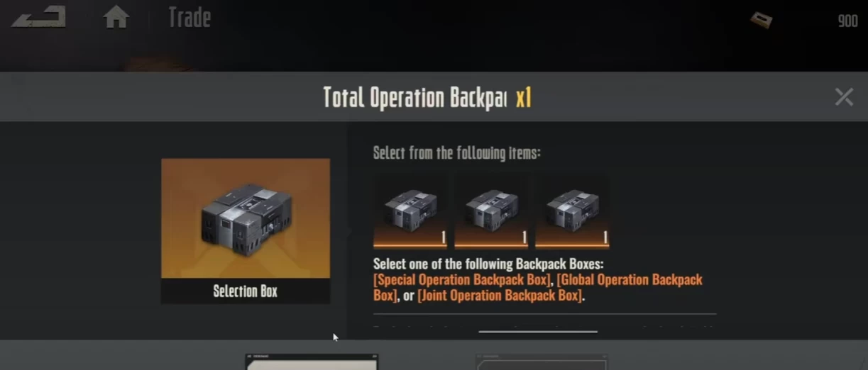Click the large Selection Box image
Image resolution: width=868 pixels, height=370 pixels.
[246, 218]
